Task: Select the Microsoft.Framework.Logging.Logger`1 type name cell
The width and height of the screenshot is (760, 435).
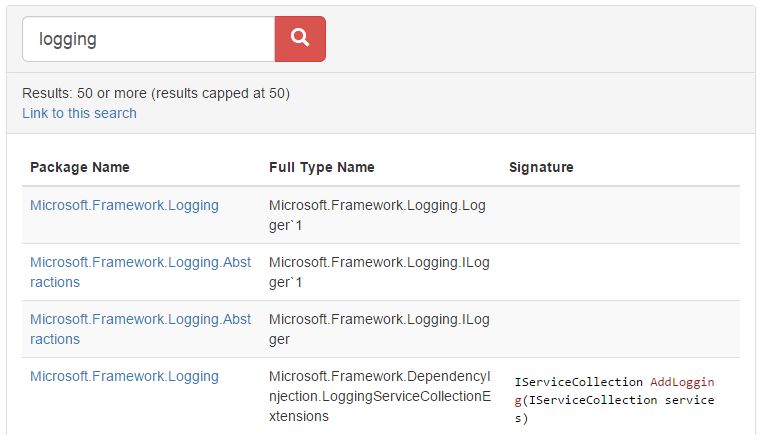Action: pyautogui.click(x=377, y=215)
